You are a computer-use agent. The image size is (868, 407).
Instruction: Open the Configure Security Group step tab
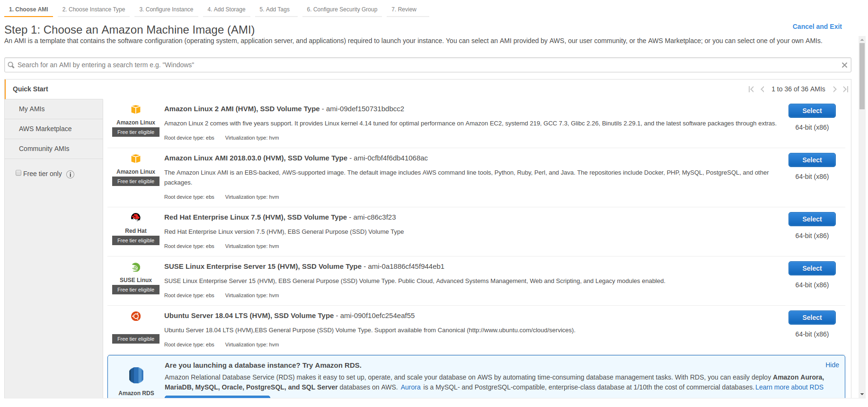(x=342, y=9)
